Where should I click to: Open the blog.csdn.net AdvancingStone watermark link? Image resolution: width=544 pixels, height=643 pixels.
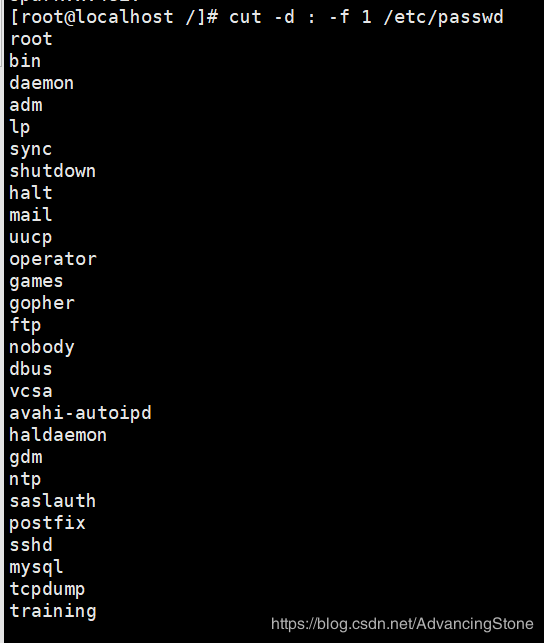tap(402, 624)
